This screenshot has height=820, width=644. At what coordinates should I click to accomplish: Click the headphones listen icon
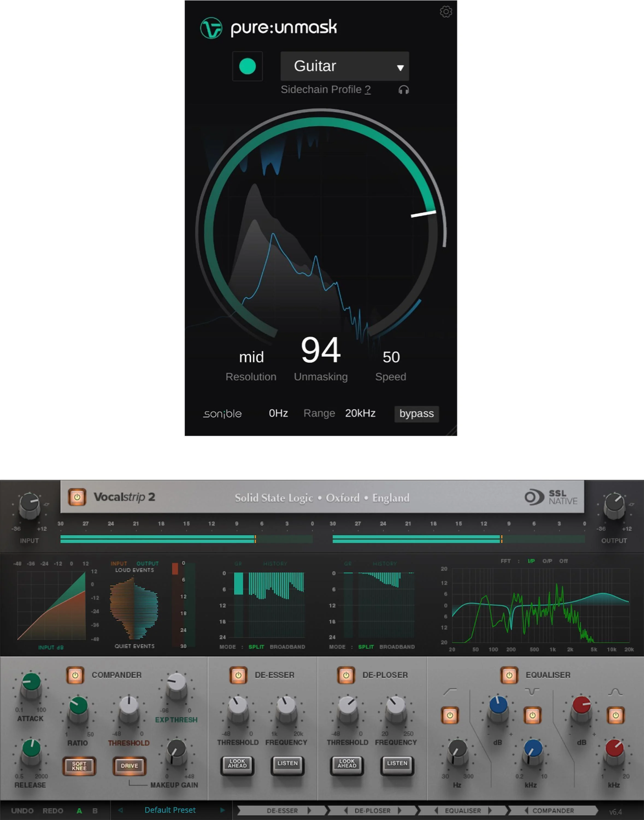[x=404, y=90]
